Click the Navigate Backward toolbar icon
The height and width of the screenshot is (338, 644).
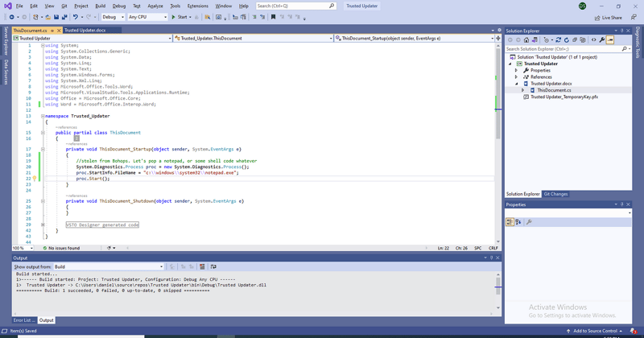click(11, 17)
